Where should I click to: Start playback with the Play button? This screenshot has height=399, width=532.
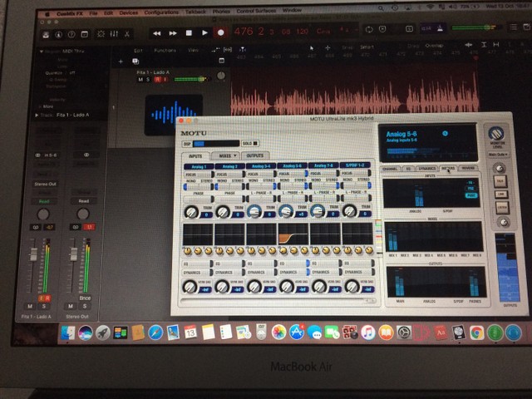tap(204, 33)
